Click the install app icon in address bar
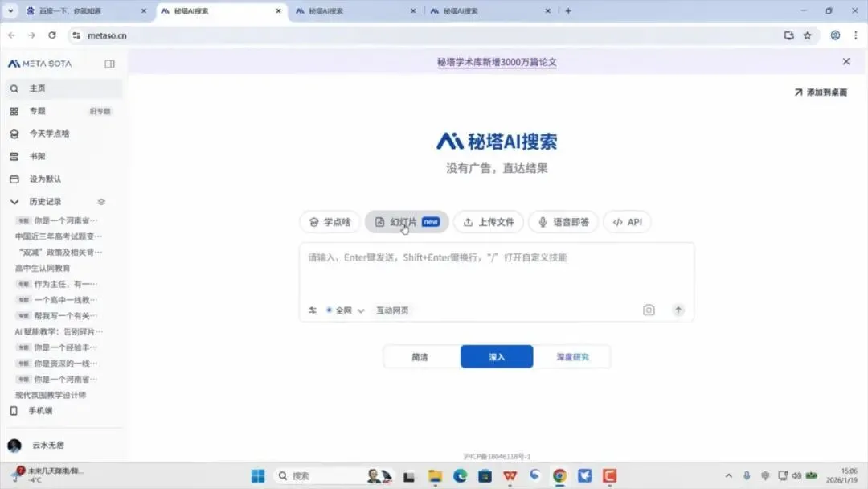 [789, 35]
